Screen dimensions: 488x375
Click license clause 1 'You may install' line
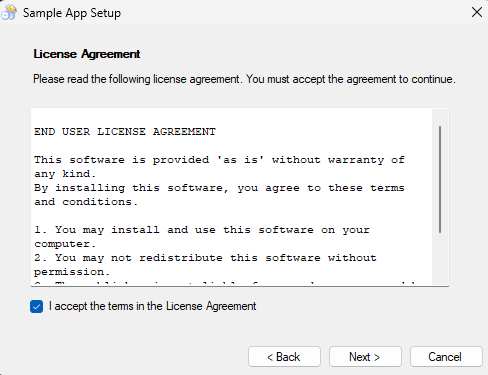coord(202,230)
